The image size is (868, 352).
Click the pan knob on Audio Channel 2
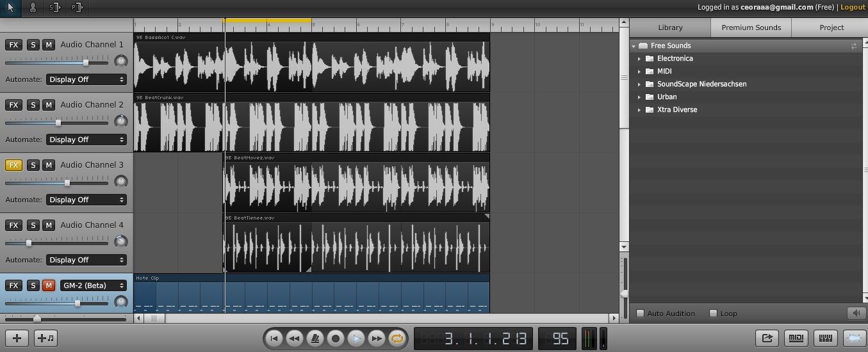click(x=120, y=122)
